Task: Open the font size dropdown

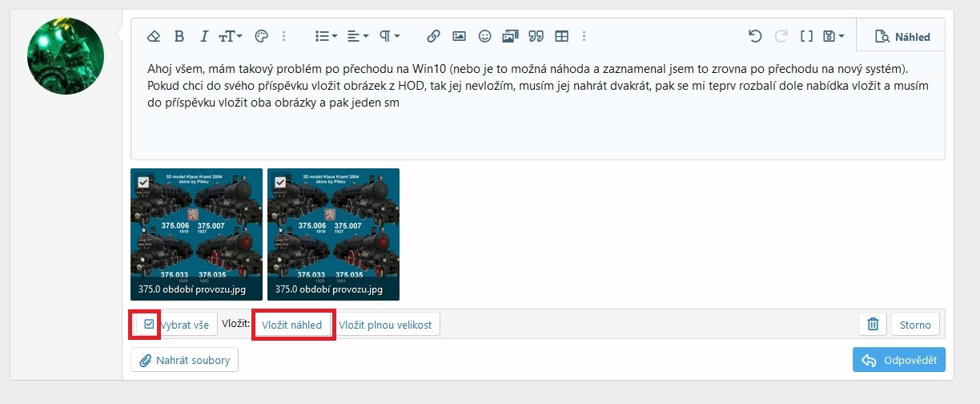Action: pyautogui.click(x=231, y=36)
